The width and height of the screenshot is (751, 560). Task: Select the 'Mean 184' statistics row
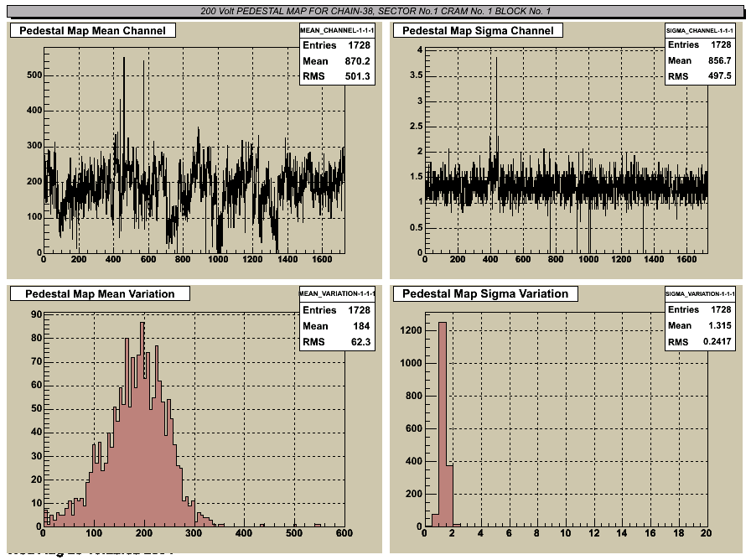[x=337, y=326]
